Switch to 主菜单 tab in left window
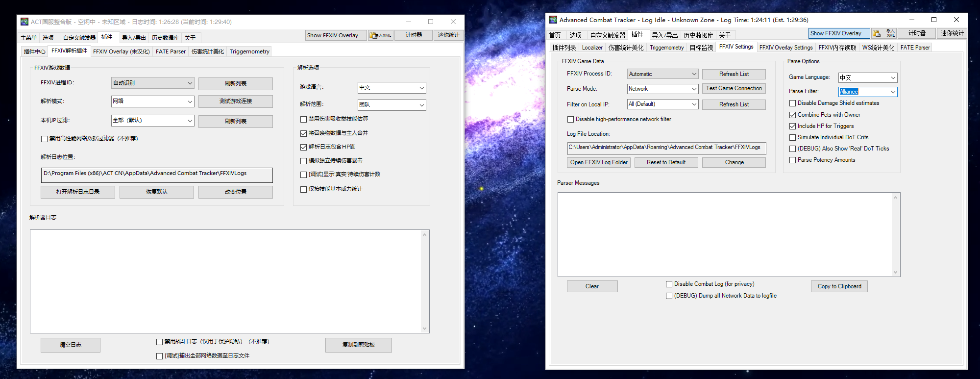The height and width of the screenshot is (379, 980). pos(28,38)
